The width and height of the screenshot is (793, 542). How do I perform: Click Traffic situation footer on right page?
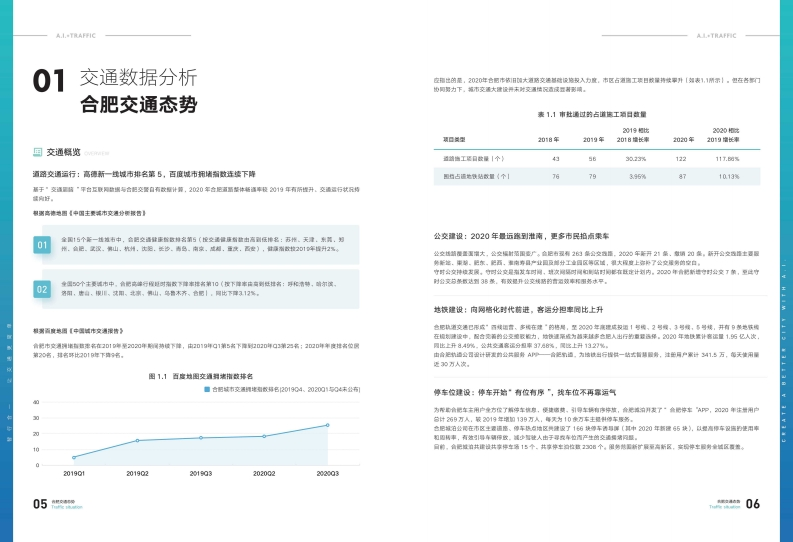[x=724, y=507]
